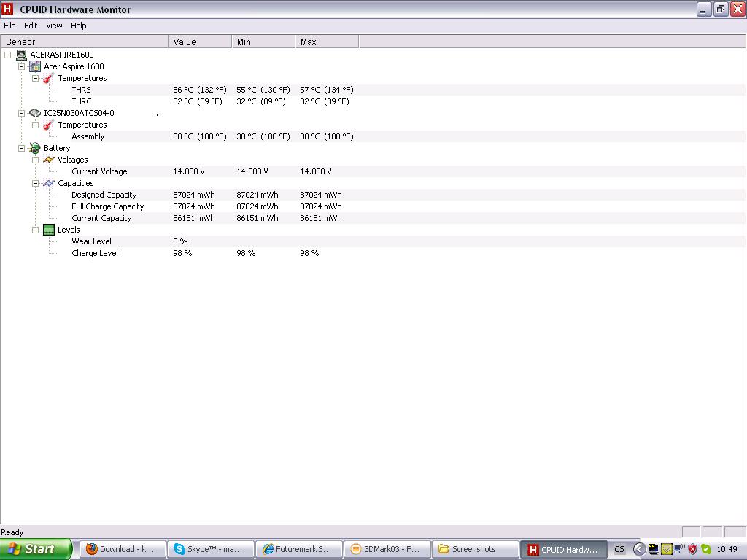Viewport: 747px width, 560px height.
Task: Collapse the Battery node
Action: pos(21,148)
